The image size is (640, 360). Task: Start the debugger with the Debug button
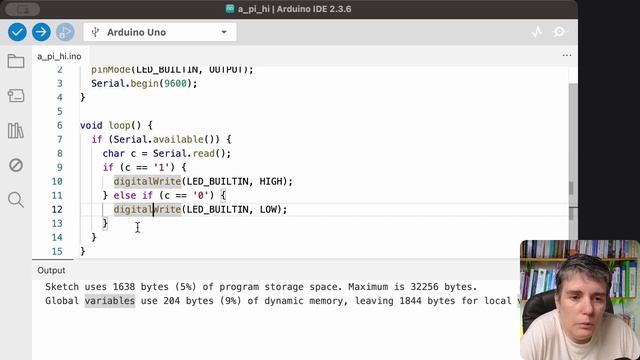click(x=65, y=32)
